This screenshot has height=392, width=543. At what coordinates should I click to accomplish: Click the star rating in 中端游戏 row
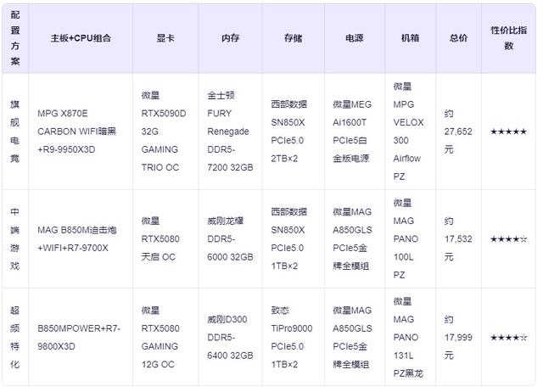508,239
